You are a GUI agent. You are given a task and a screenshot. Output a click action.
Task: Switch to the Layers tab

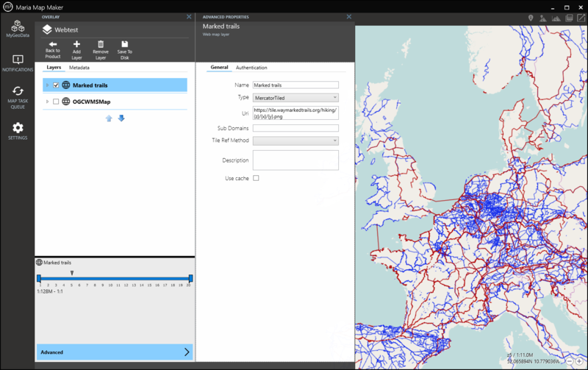[x=54, y=68]
